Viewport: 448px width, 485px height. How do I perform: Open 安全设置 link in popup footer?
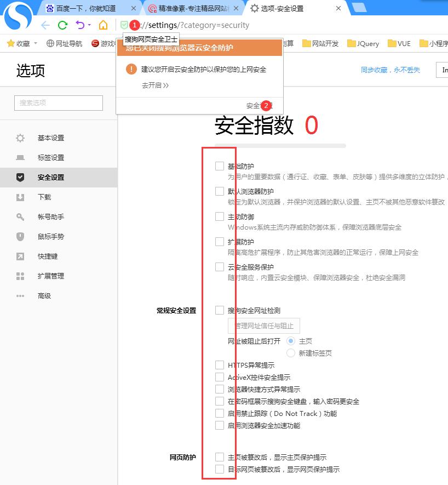coord(260,106)
